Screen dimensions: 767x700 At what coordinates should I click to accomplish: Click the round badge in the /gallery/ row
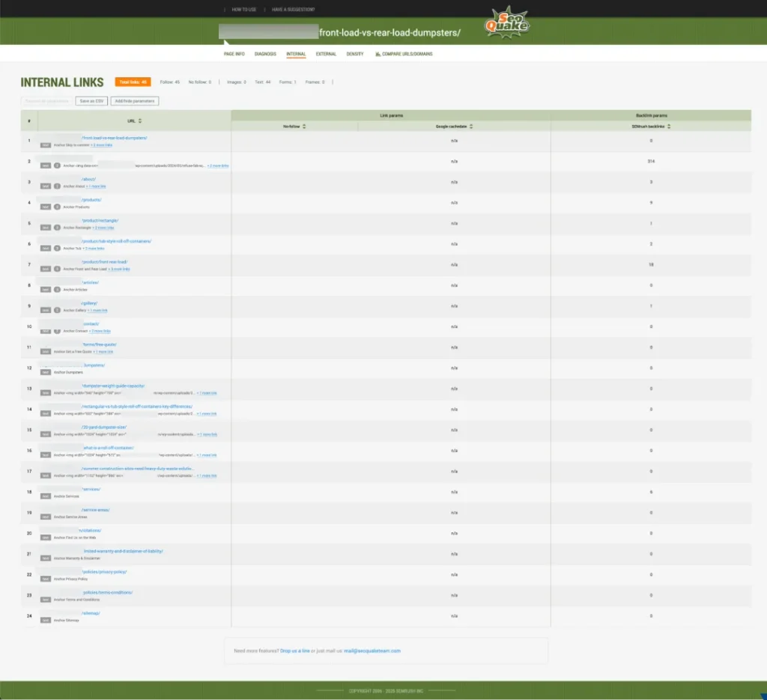point(57,311)
